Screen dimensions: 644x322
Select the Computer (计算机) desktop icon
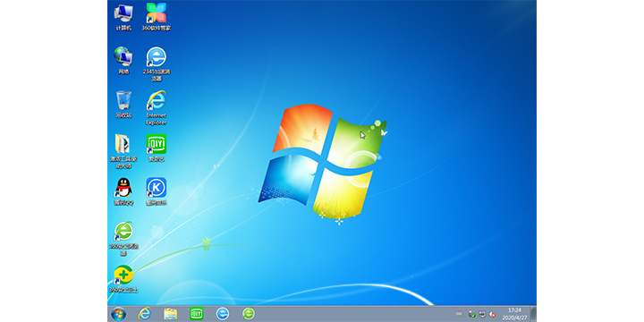click(123, 18)
